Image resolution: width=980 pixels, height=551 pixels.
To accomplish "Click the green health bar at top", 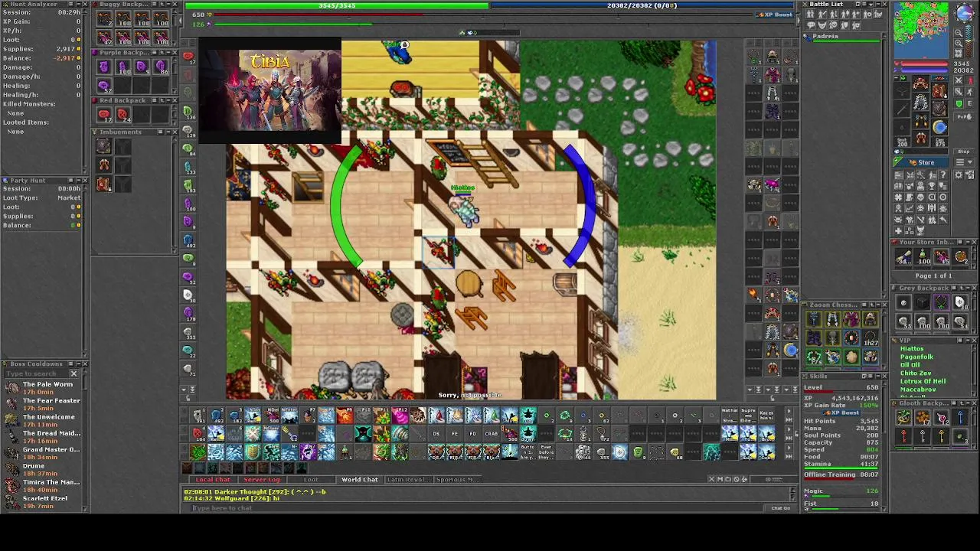I will (x=337, y=5).
